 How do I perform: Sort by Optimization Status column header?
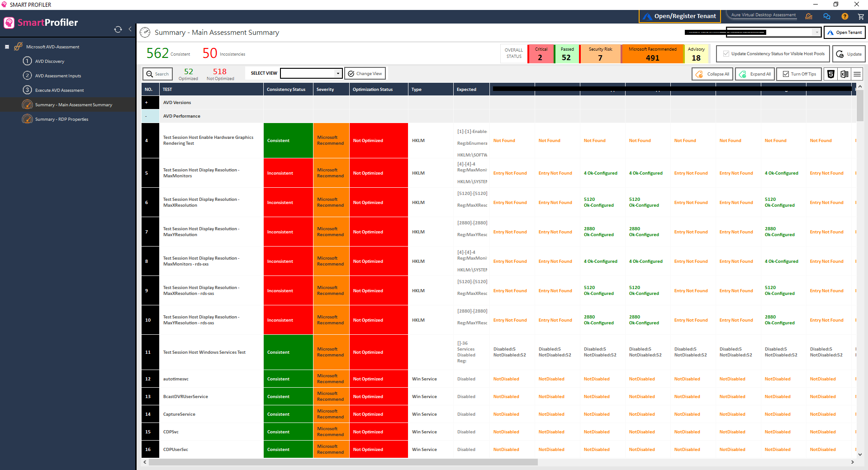pyautogui.click(x=379, y=90)
